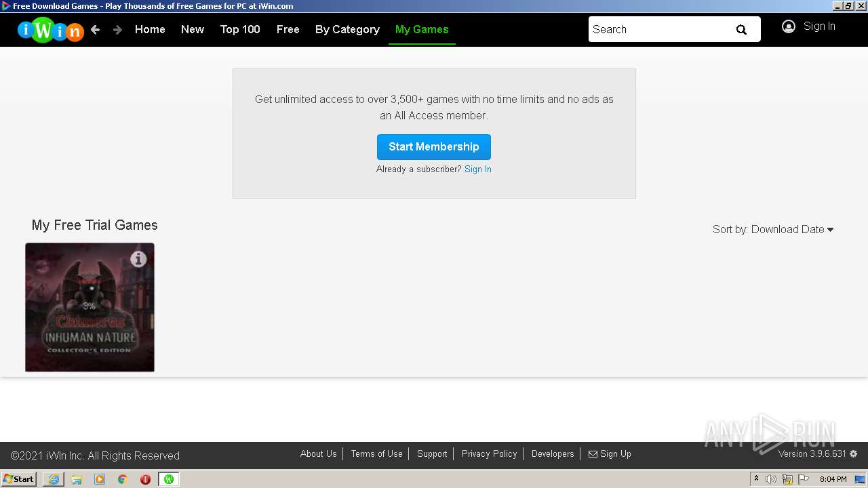
Task: Click Start Membership button
Action: 434,147
